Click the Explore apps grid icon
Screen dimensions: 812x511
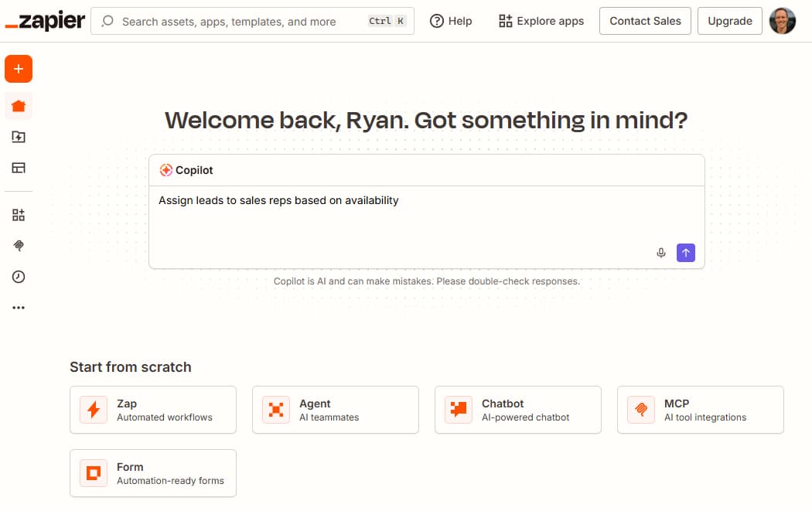pyautogui.click(x=506, y=21)
